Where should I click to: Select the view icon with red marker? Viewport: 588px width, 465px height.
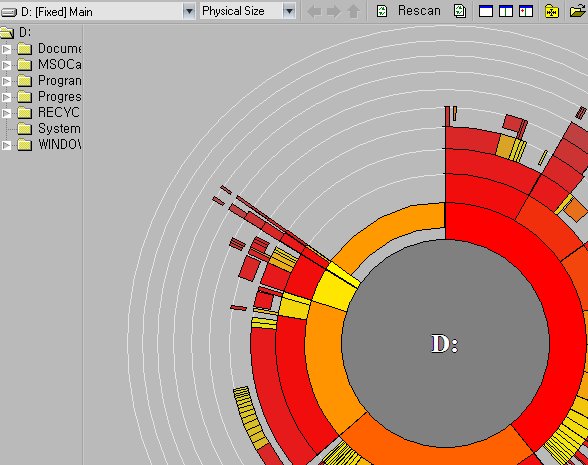pyautogui.click(x=526, y=11)
